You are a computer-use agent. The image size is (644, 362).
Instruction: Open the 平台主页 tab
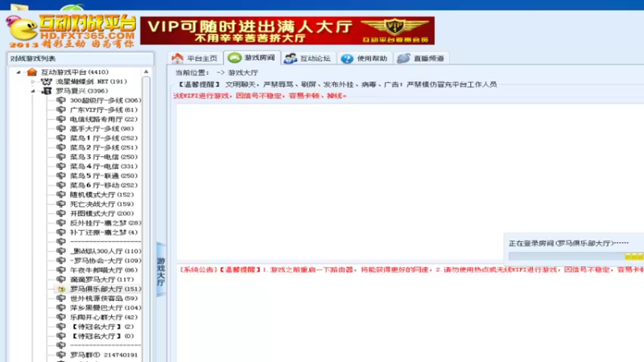coord(195,58)
